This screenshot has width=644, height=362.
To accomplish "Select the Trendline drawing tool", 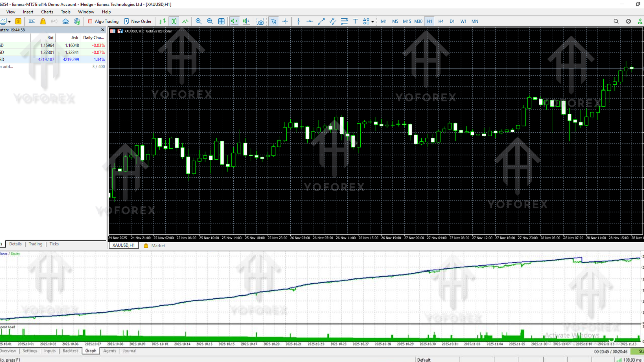I will tap(321, 21).
